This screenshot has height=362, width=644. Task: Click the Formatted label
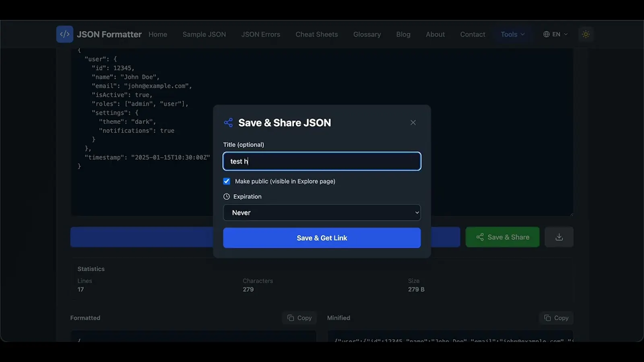pos(85,318)
